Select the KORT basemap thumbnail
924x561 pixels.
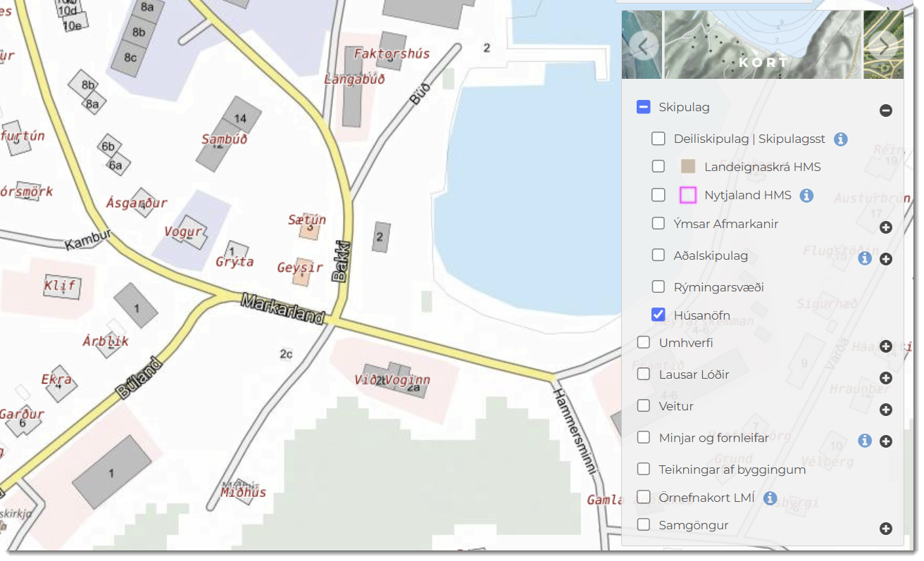click(x=763, y=46)
